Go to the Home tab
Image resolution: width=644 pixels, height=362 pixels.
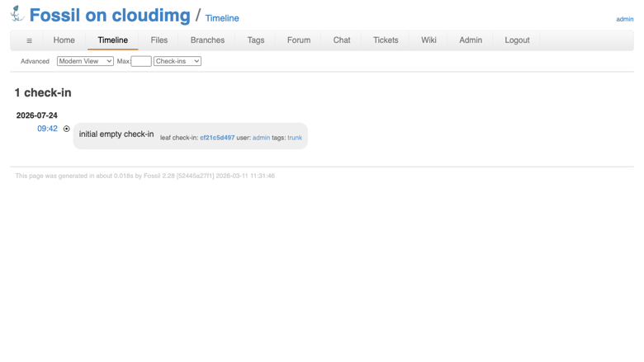coord(64,40)
